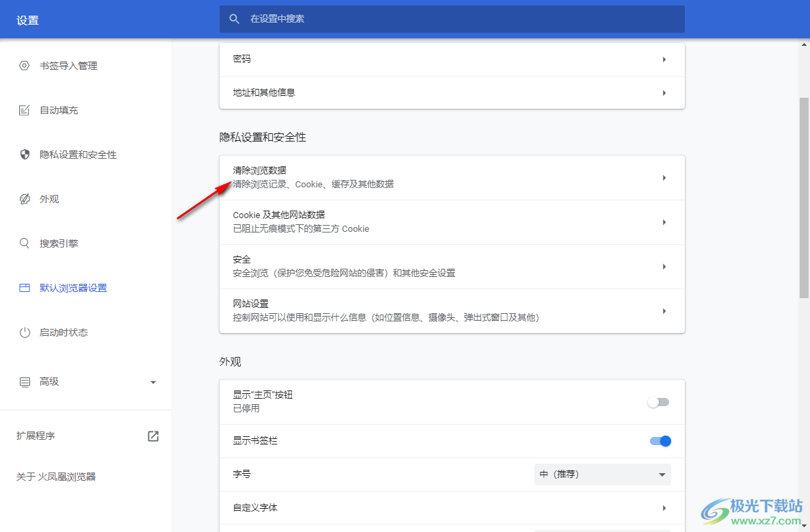Viewport: 810px width, 532px height.
Task: Click the shield icon for 隐私设置和安全性
Action: 24,155
